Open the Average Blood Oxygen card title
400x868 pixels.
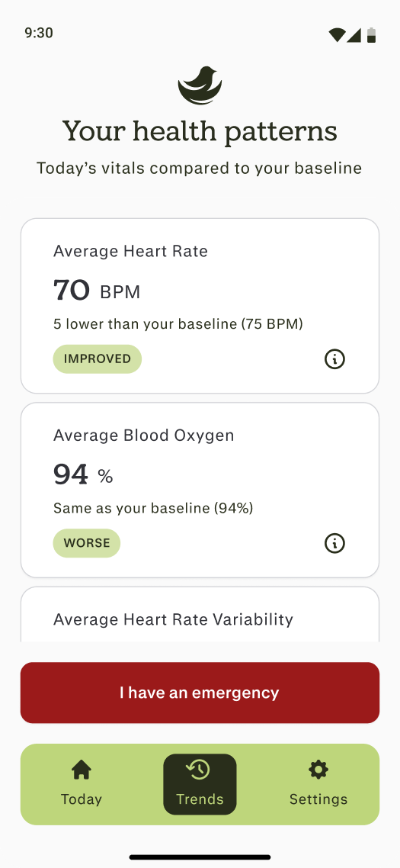click(144, 436)
